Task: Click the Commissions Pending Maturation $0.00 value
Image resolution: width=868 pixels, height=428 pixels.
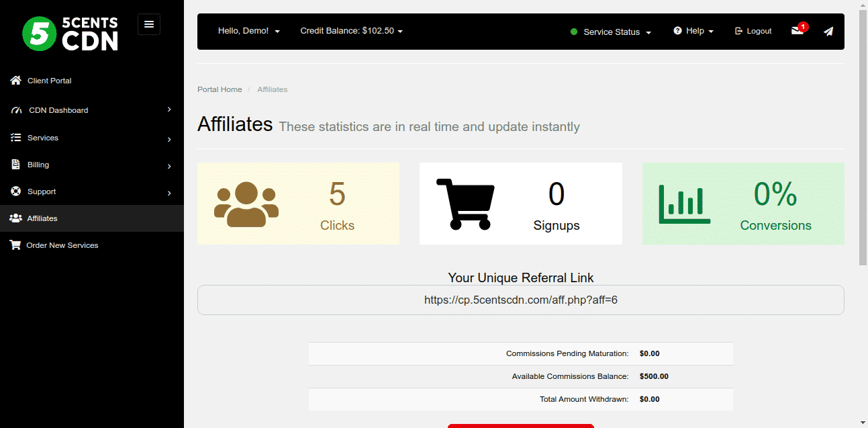Action: click(x=650, y=353)
